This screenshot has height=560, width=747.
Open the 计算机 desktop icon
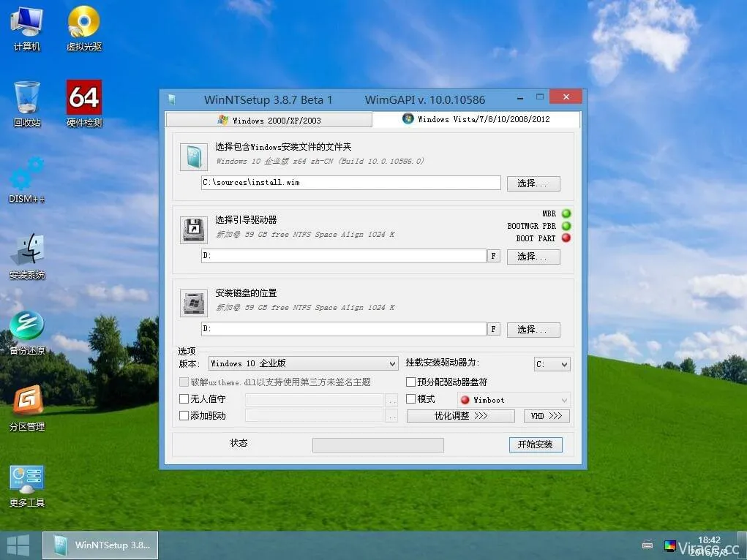[x=26, y=29]
